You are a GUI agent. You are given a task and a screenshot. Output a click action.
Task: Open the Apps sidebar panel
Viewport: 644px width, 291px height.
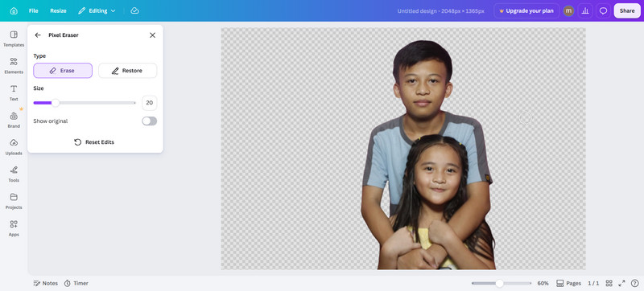[14, 227]
